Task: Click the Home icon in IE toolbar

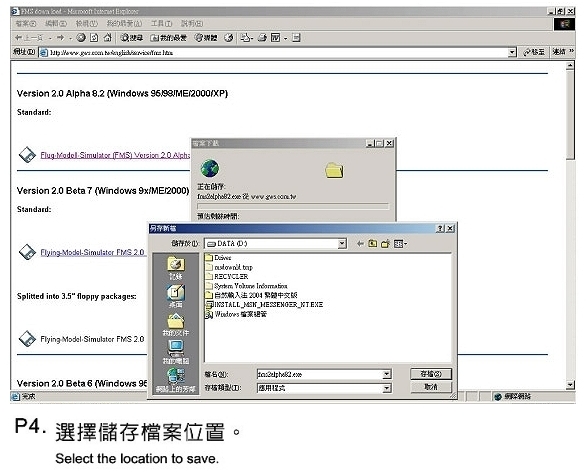Action: 108,37
